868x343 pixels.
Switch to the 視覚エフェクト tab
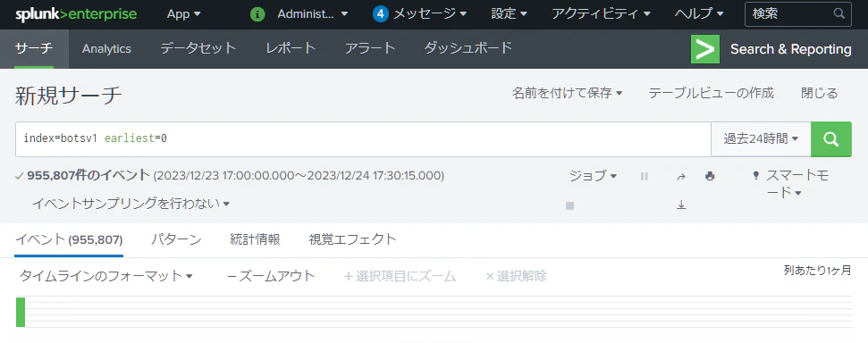click(x=352, y=239)
